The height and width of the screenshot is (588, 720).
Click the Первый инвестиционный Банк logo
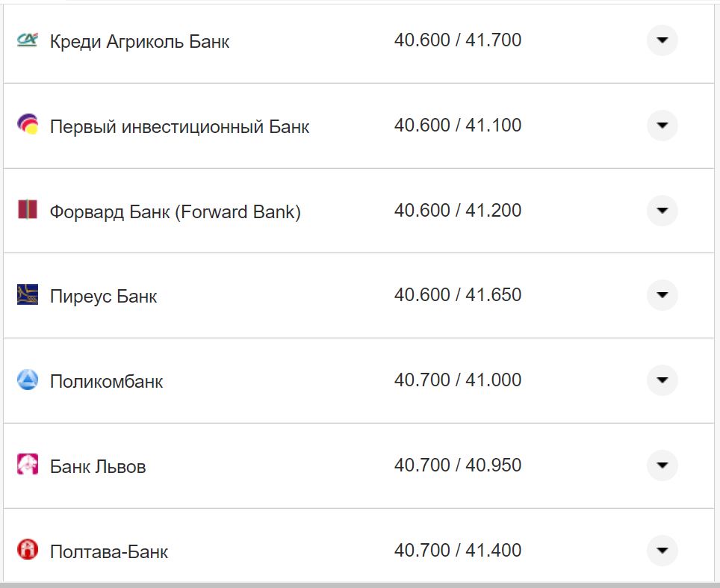click(26, 126)
